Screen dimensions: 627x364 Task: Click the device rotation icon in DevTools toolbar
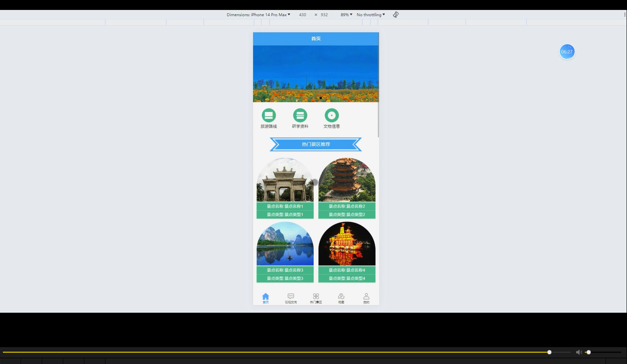coord(395,14)
